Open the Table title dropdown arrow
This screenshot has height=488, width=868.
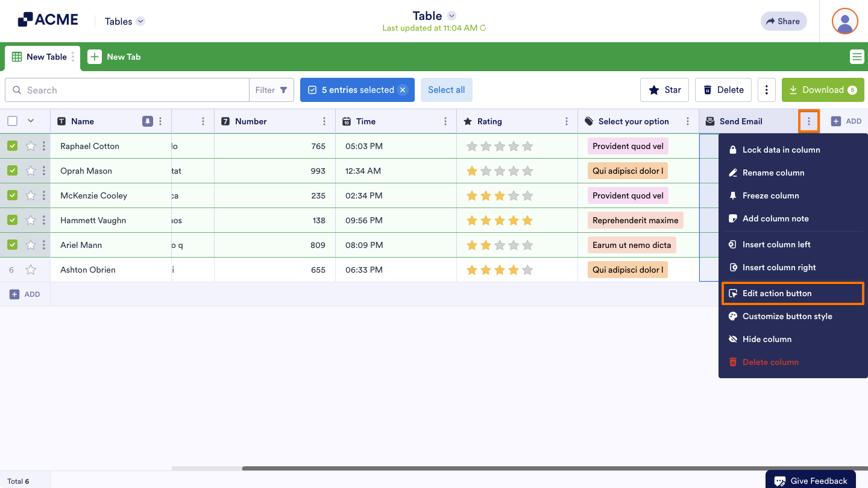tap(452, 16)
